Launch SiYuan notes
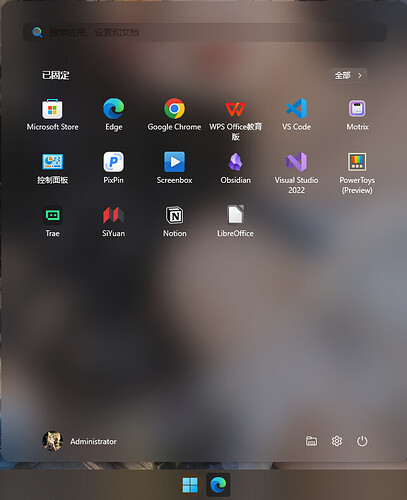 pyautogui.click(x=113, y=221)
